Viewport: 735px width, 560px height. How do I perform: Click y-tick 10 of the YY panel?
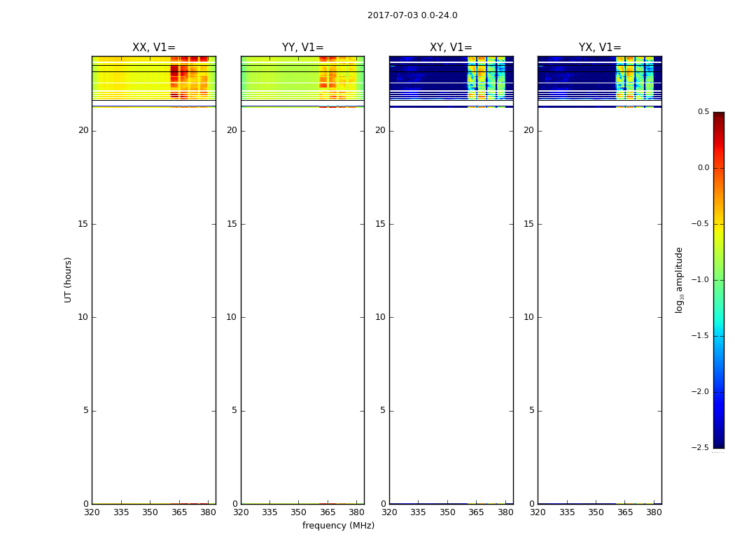[232, 317]
